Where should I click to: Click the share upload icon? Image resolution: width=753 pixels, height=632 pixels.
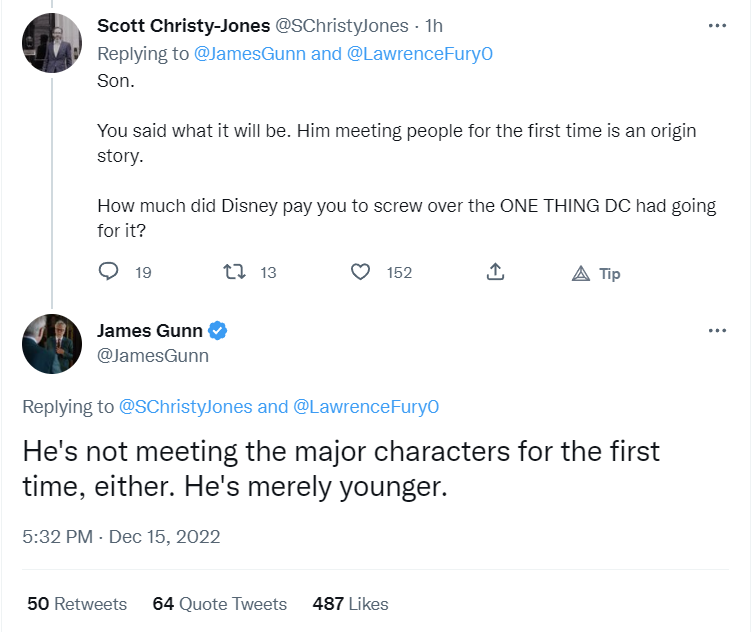[x=494, y=272]
